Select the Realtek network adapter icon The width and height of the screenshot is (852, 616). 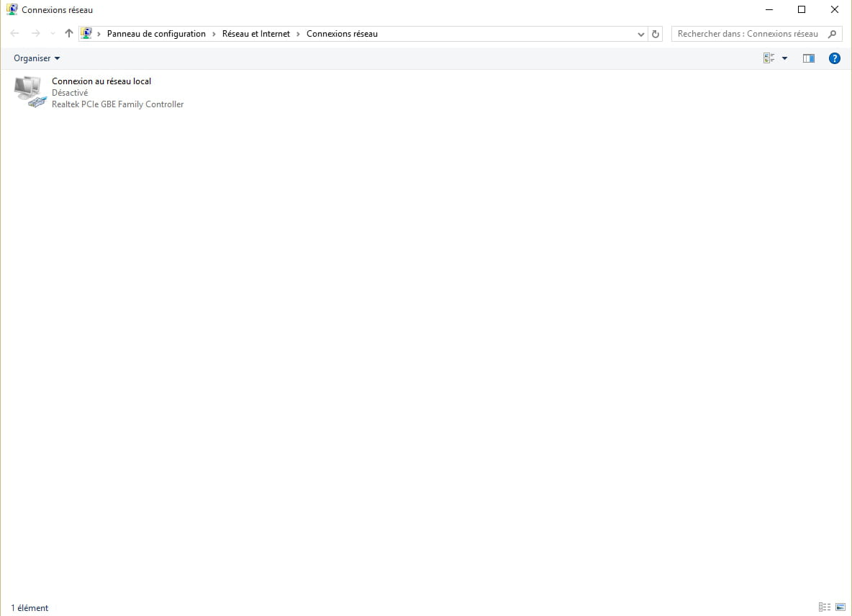(29, 92)
